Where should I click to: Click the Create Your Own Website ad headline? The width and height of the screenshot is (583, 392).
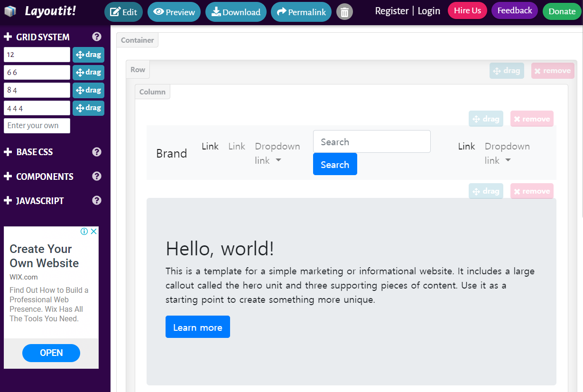point(44,256)
